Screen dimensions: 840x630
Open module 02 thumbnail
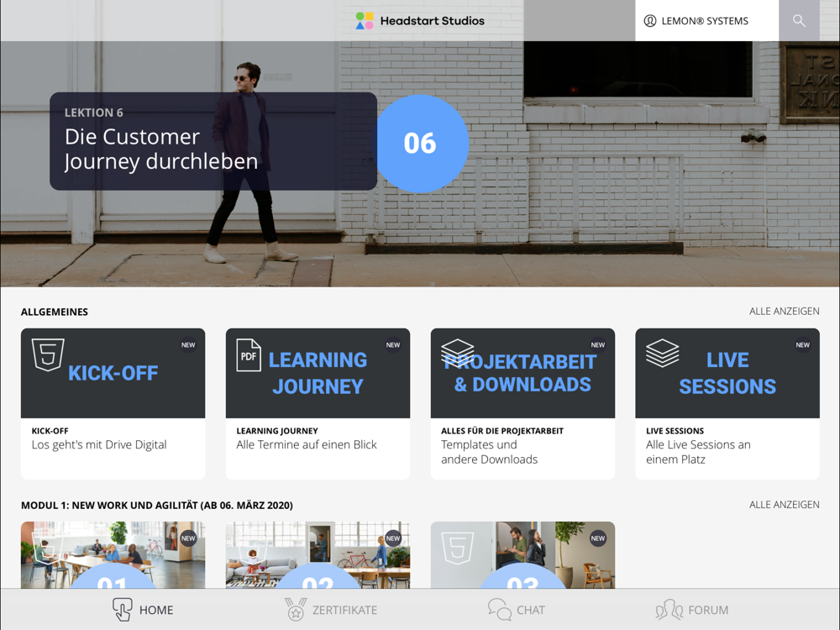pyautogui.click(x=318, y=555)
